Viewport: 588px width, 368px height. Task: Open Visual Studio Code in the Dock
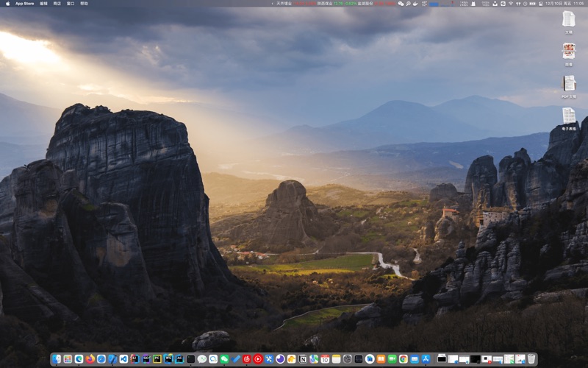click(x=123, y=359)
